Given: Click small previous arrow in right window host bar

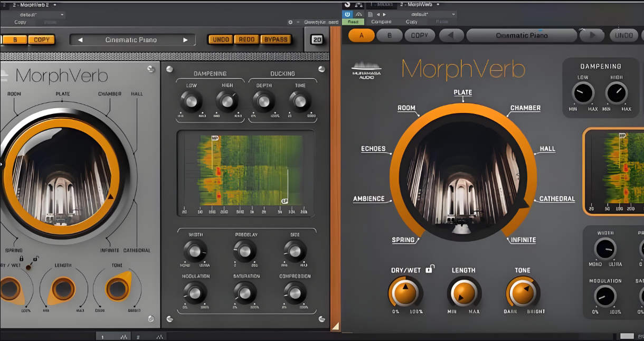Looking at the screenshot, I should [379, 14].
